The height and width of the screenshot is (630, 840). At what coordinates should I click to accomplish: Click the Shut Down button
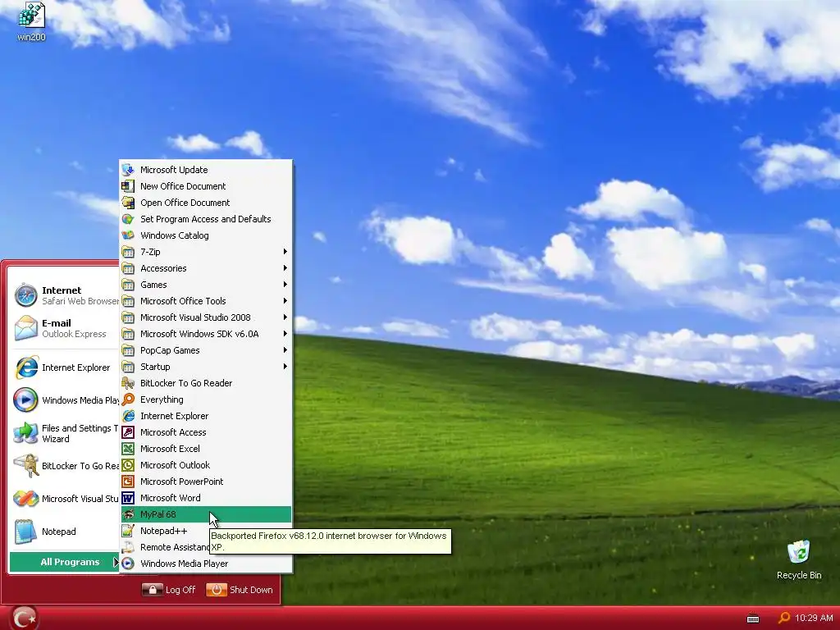pos(240,590)
